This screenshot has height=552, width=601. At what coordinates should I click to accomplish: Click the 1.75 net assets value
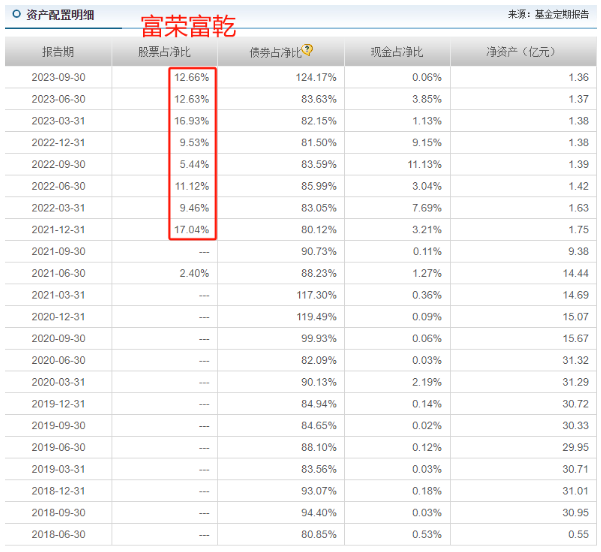pos(578,230)
